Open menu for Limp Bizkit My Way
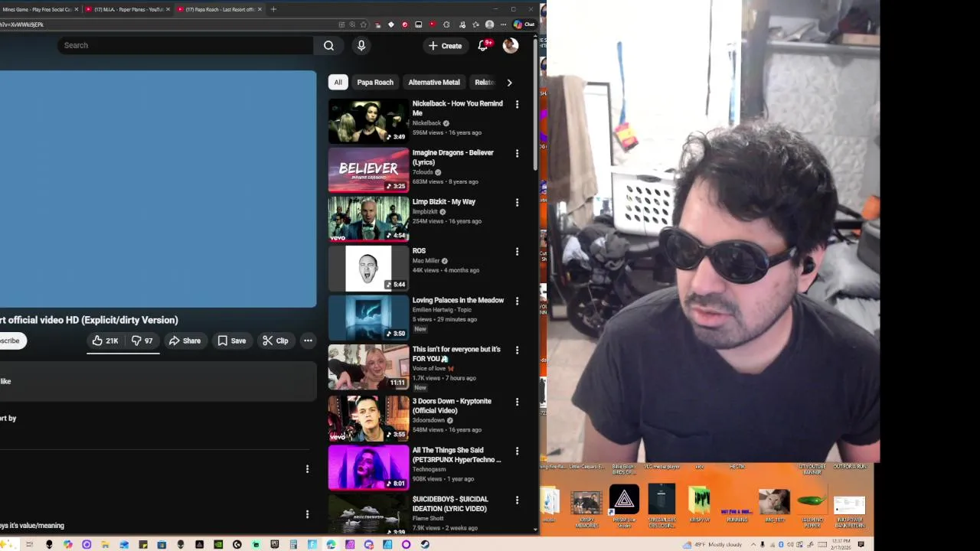 point(517,202)
